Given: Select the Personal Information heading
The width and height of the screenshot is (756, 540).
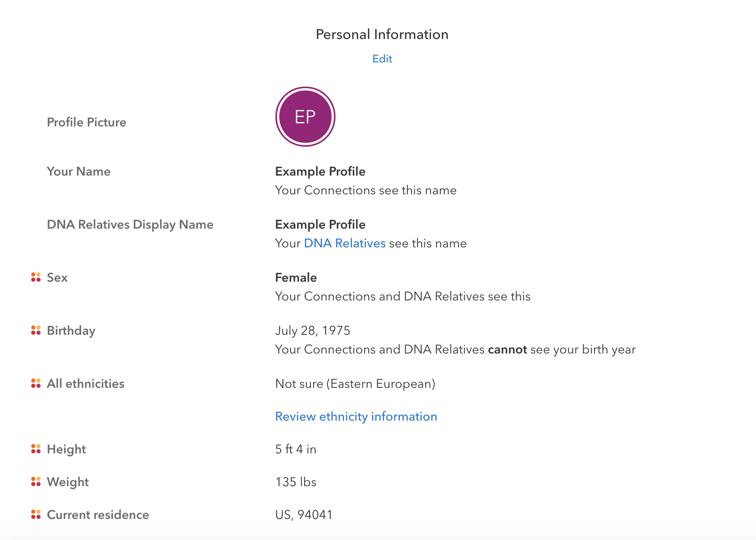Looking at the screenshot, I should [x=382, y=34].
